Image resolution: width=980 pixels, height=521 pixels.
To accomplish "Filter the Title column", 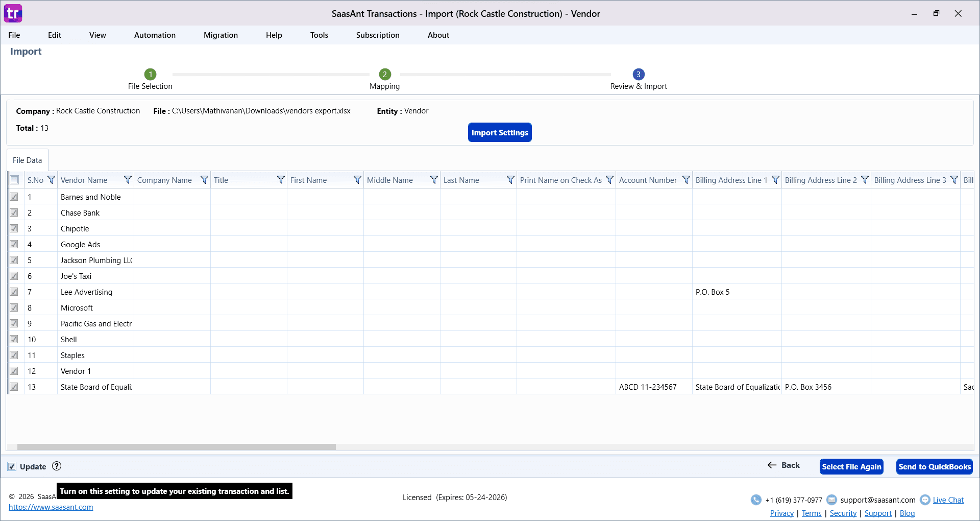I will pos(281,180).
